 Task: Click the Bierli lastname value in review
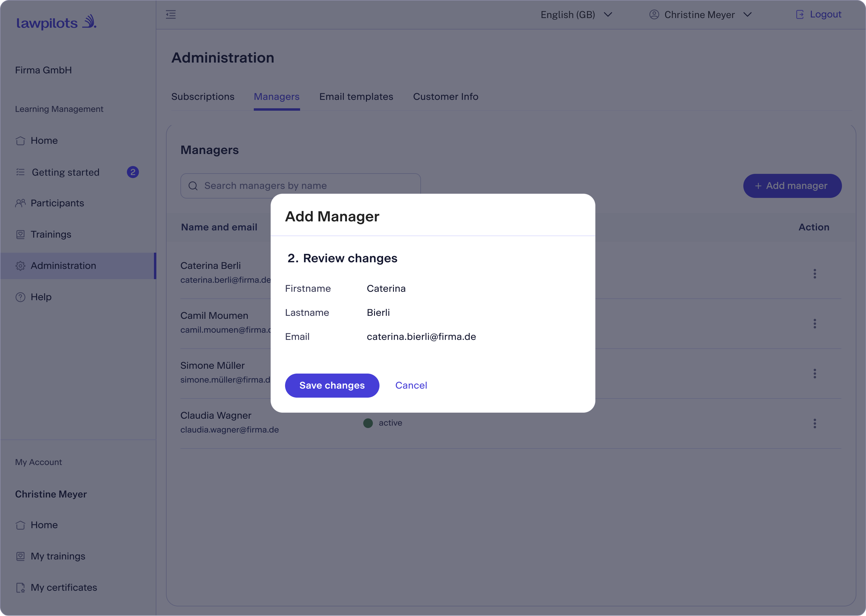point(378,313)
